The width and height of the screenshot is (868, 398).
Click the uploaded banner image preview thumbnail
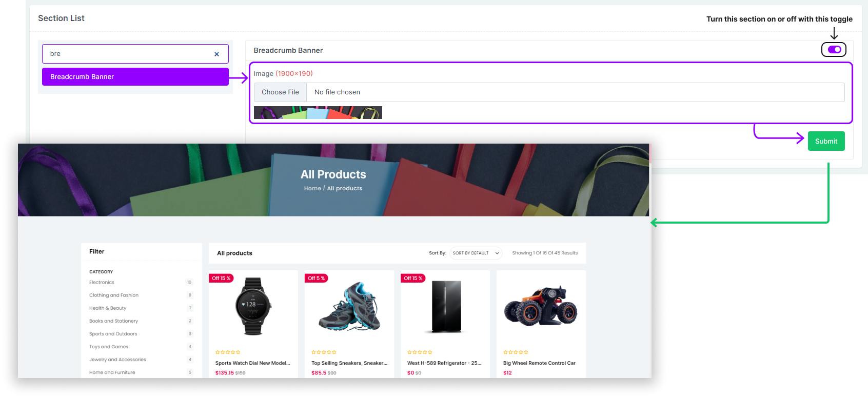tap(318, 113)
